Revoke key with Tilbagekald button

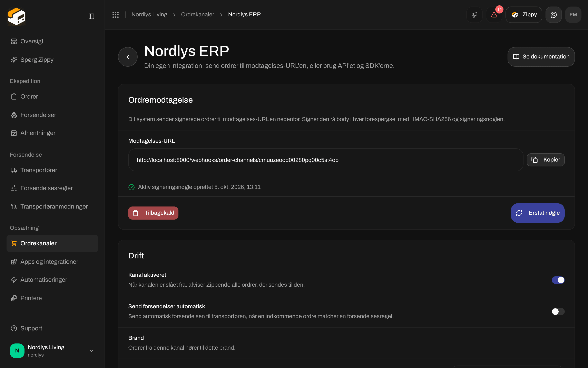pos(153,213)
